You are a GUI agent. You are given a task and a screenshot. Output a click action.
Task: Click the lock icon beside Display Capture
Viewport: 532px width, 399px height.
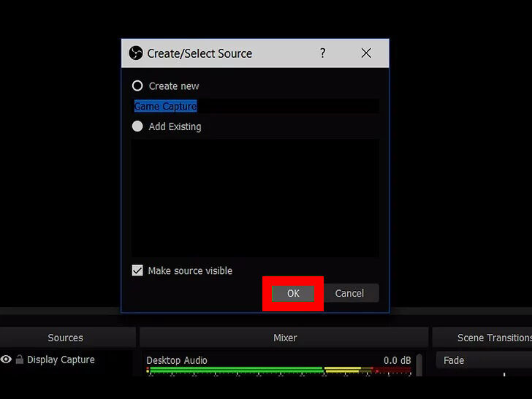(20, 360)
